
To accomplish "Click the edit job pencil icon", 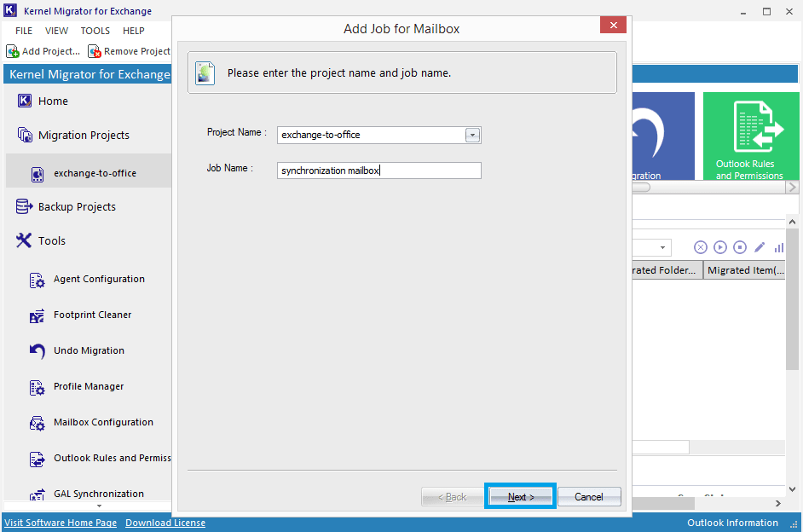I will point(760,248).
